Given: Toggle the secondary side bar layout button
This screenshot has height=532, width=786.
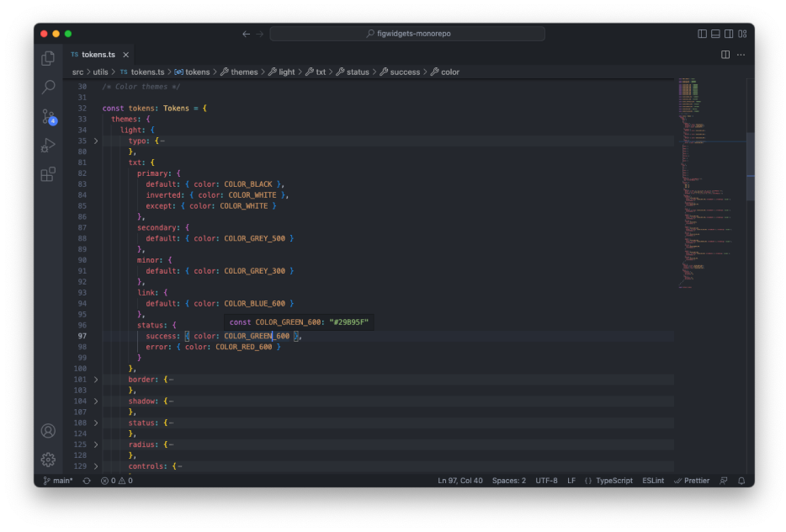Looking at the screenshot, I should (x=729, y=34).
